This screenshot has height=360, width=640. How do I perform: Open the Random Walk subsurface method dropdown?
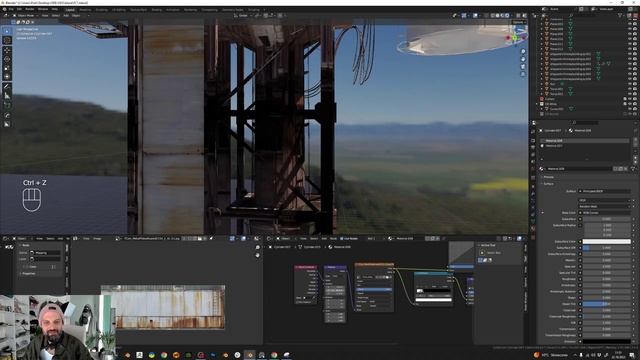[604, 207]
